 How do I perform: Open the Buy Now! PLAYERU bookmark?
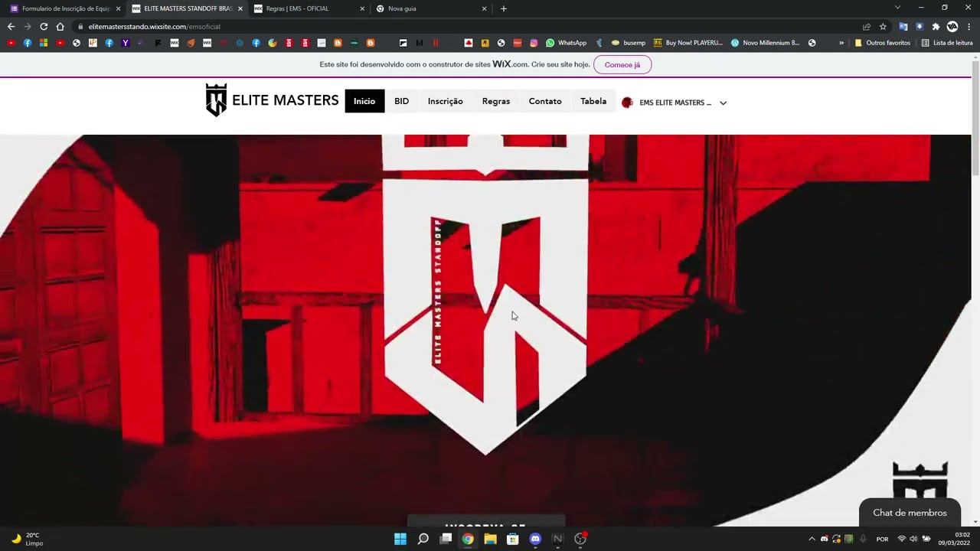pyautogui.click(x=688, y=43)
